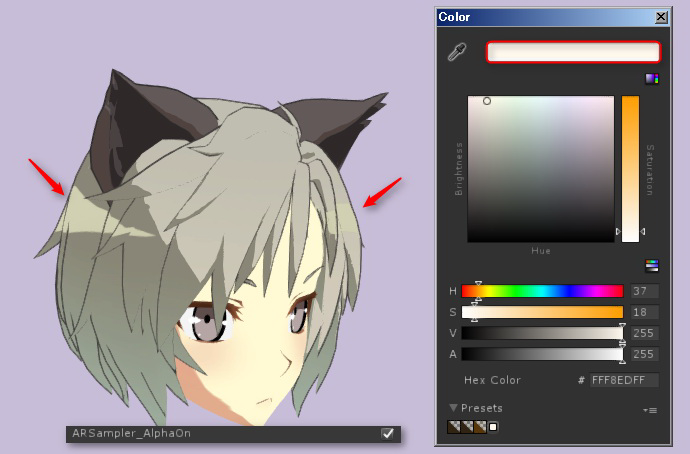This screenshot has height=454, width=690.
Task: Add the current color as a new preset
Action: pyautogui.click(x=493, y=427)
